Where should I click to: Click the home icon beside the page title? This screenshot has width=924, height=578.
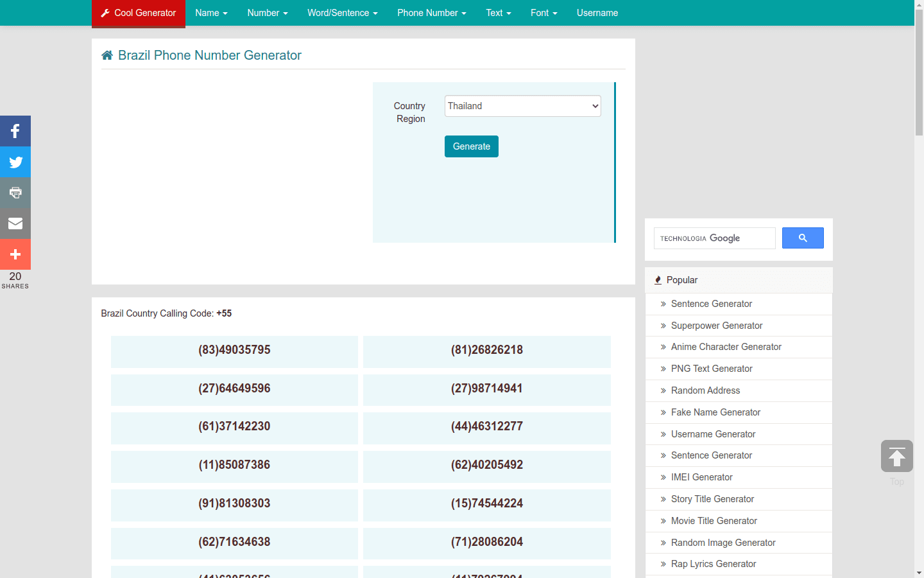coord(107,55)
